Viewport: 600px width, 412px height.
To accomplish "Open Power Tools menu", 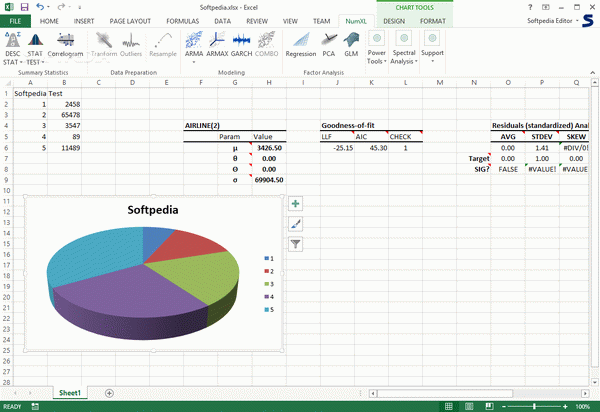I will pos(377,48).
